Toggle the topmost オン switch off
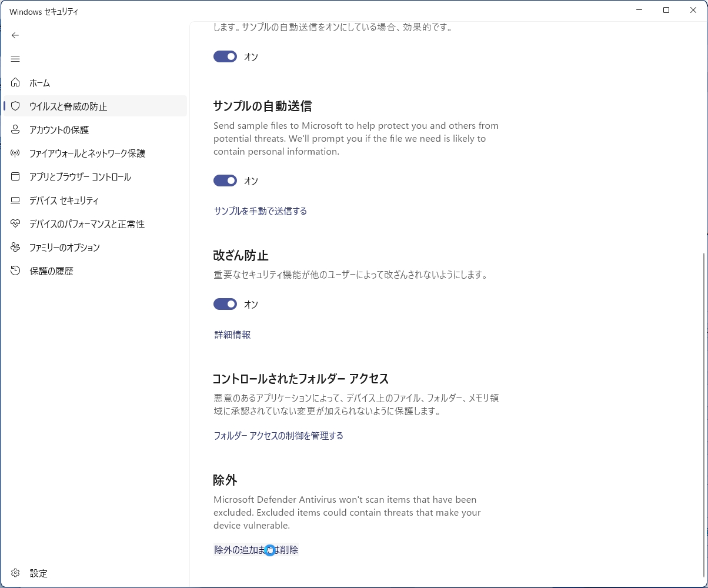The image size is (708, 588). point(225,56)
